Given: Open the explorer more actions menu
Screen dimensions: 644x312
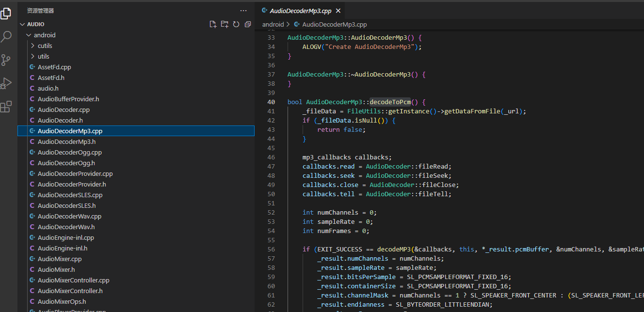Looking at the screenshot, I should (243, 11).
